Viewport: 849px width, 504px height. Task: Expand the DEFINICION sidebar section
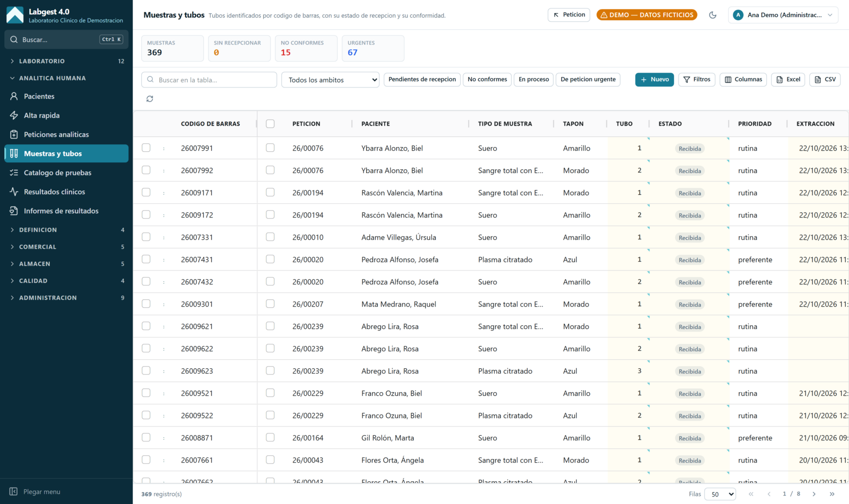(x=66, y=230)
